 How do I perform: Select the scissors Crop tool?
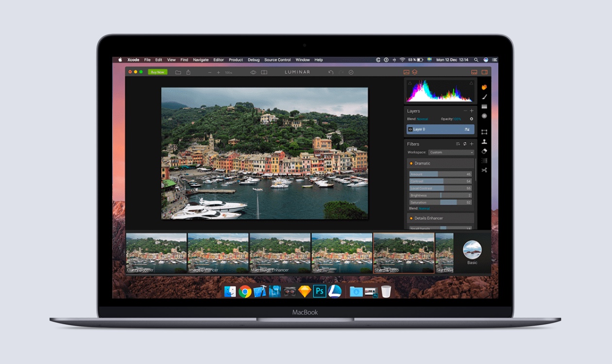pyautogui.click(x=484, y=170)
